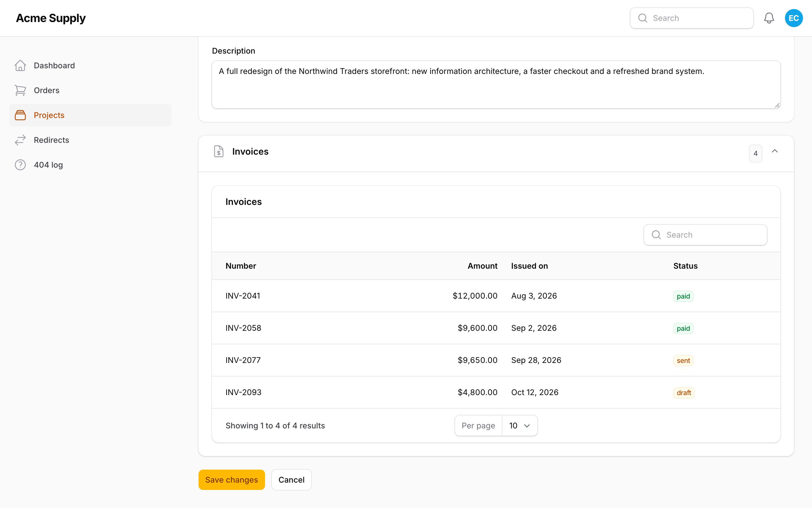Click the Status column header

coord(685,266)
